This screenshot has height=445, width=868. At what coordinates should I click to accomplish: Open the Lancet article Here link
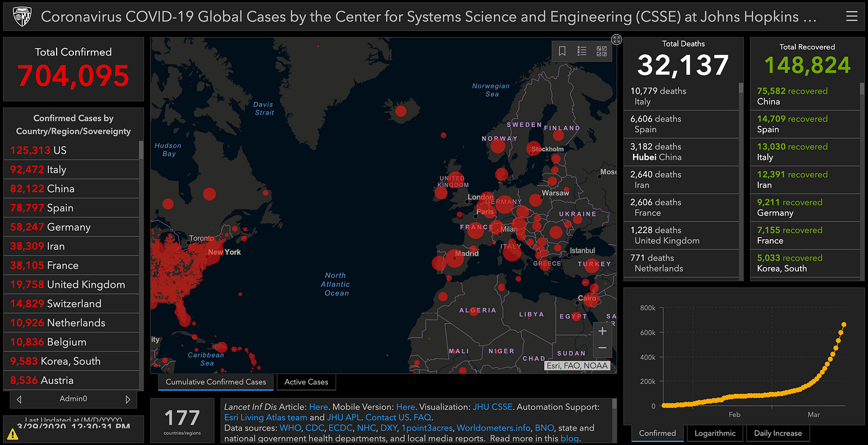[318, 407]
